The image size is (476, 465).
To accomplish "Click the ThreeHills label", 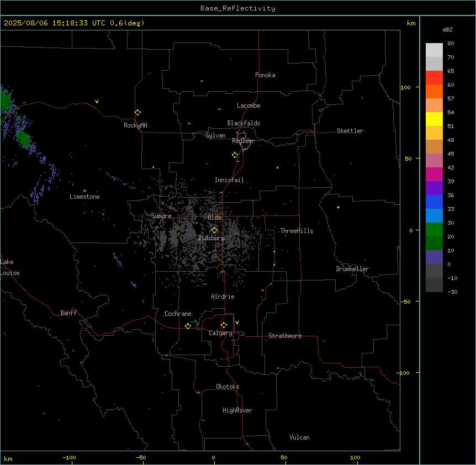I will 297,231.
